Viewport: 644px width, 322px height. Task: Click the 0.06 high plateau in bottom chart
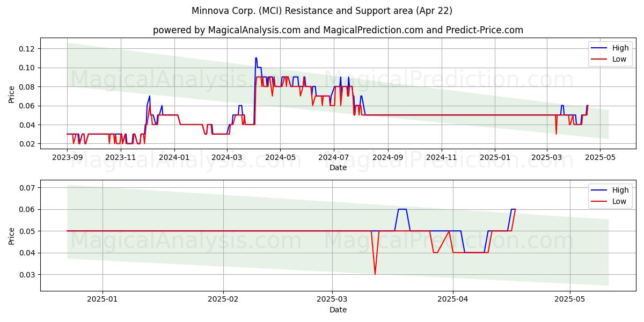(402, 209)
